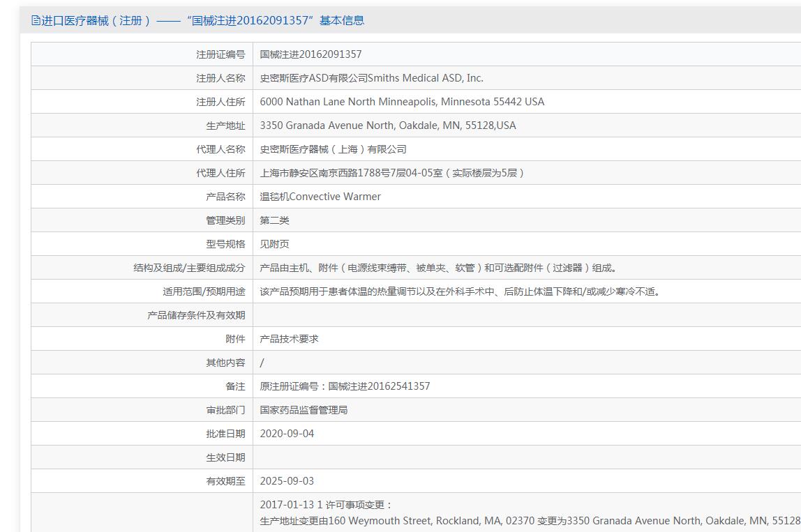Select the 适用范围/预期用途 label

204,291
